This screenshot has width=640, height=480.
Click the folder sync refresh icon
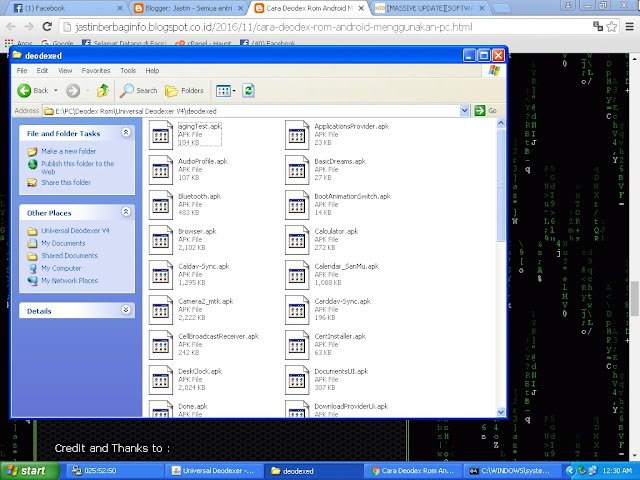click(248, 91)
